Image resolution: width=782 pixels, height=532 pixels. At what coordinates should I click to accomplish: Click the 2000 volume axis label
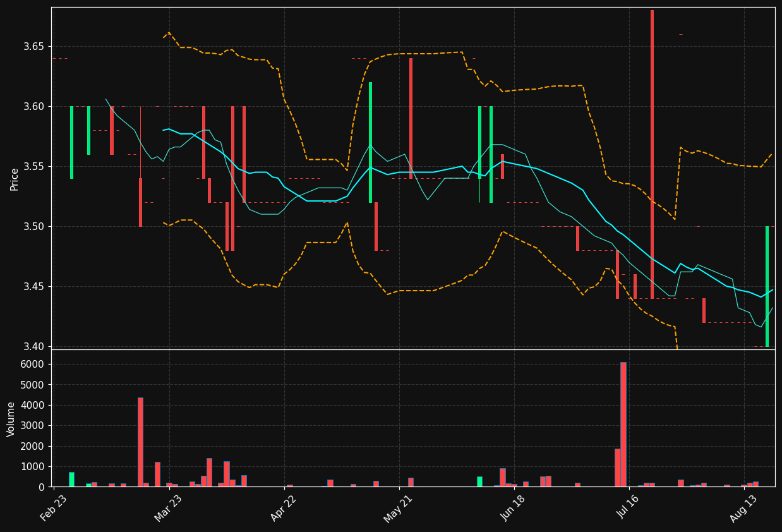[x=34, y=447]
